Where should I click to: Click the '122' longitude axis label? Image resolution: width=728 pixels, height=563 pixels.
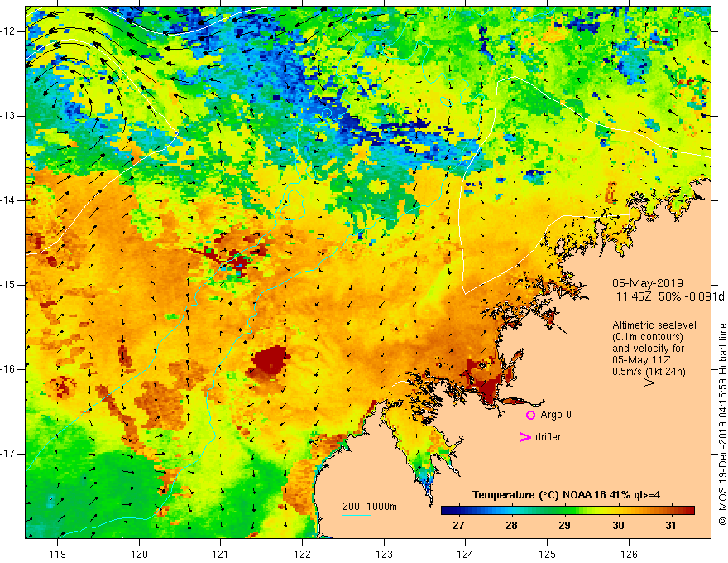302,554
